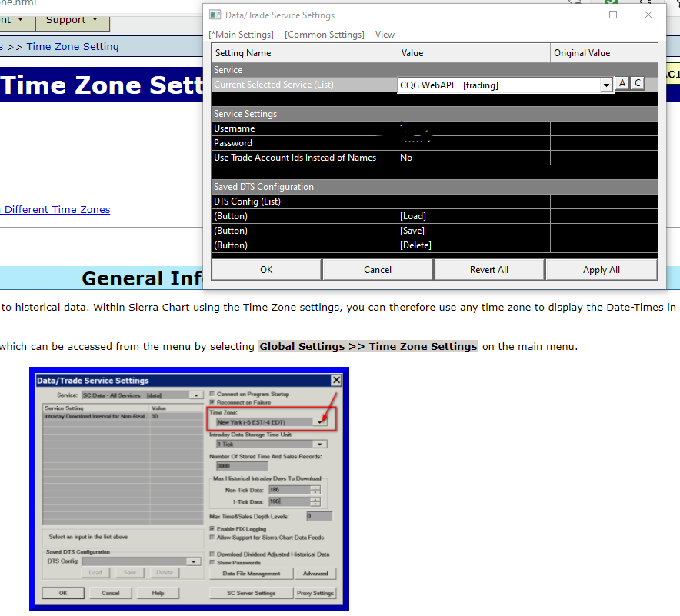This screenshot has width=680, height=616.
Task: Confirm settings with OK button
Action: point(266,270)
